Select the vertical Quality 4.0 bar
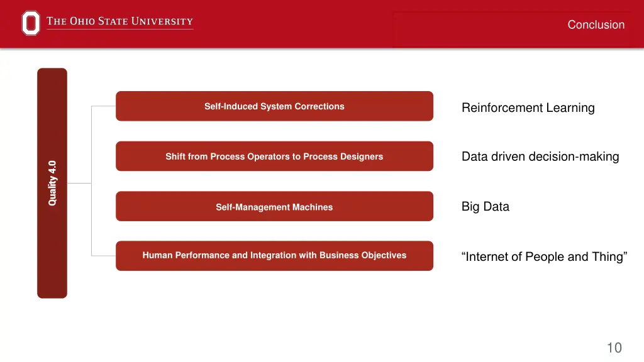Screen dimensions: 644x362 tap(52, 183)
